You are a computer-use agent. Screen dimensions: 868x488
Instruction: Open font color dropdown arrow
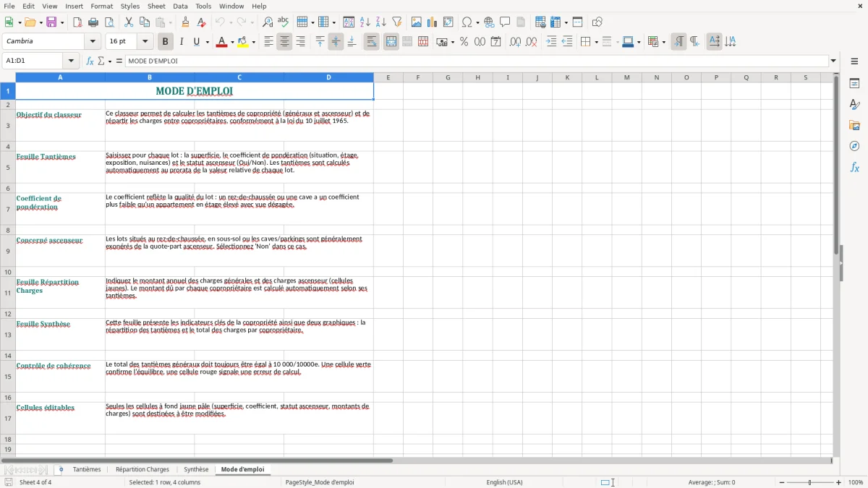(231, 42)
